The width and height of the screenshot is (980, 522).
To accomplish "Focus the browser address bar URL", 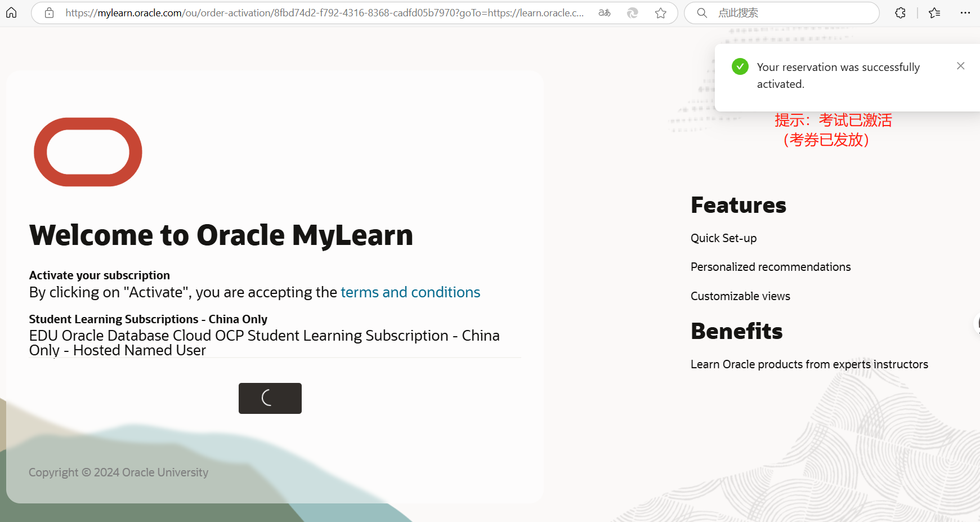I will click(x=324, y=13).
